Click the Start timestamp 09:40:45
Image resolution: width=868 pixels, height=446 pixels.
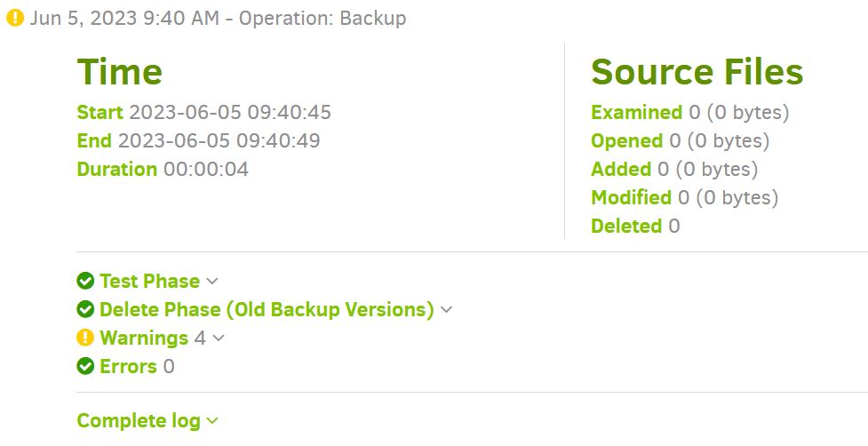point(230,113)
